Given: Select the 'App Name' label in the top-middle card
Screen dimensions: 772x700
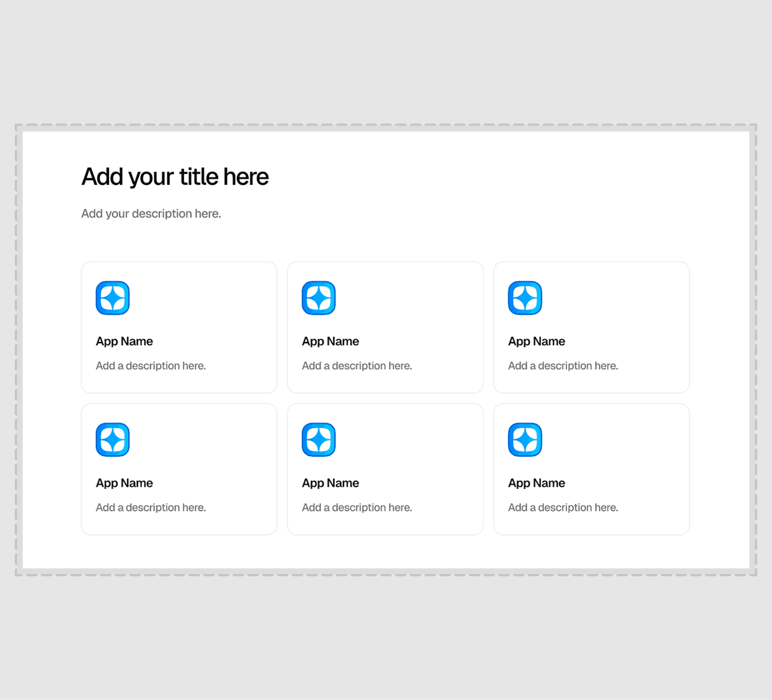Looking at the screenshot, I should 330,341.
